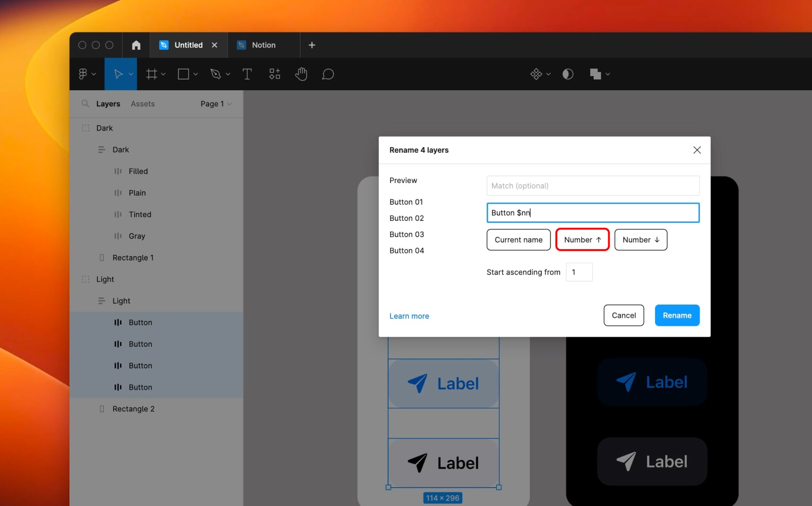Open component options dropdown chevron
This screenshot has width=812, height=506.
click(548, 74)
